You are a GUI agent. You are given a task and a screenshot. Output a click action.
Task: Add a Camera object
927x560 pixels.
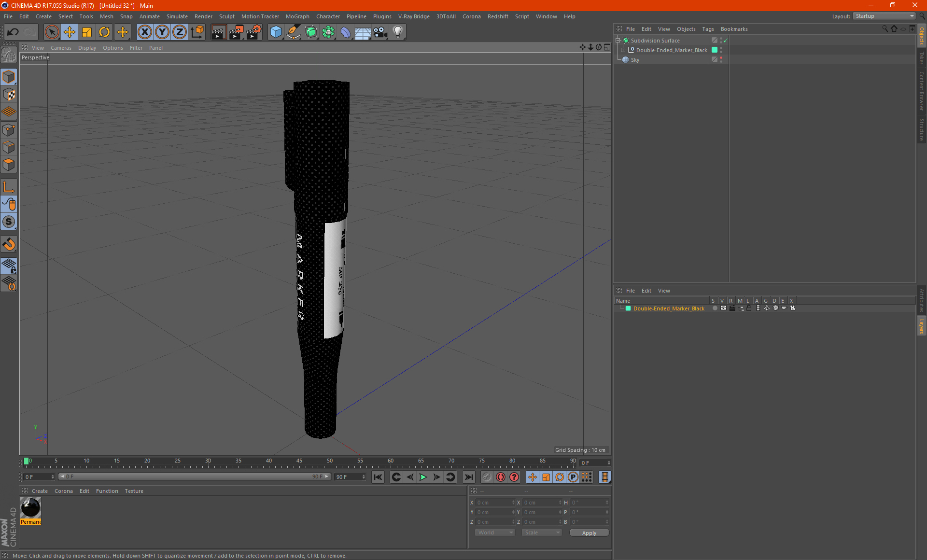click(380, 32)
